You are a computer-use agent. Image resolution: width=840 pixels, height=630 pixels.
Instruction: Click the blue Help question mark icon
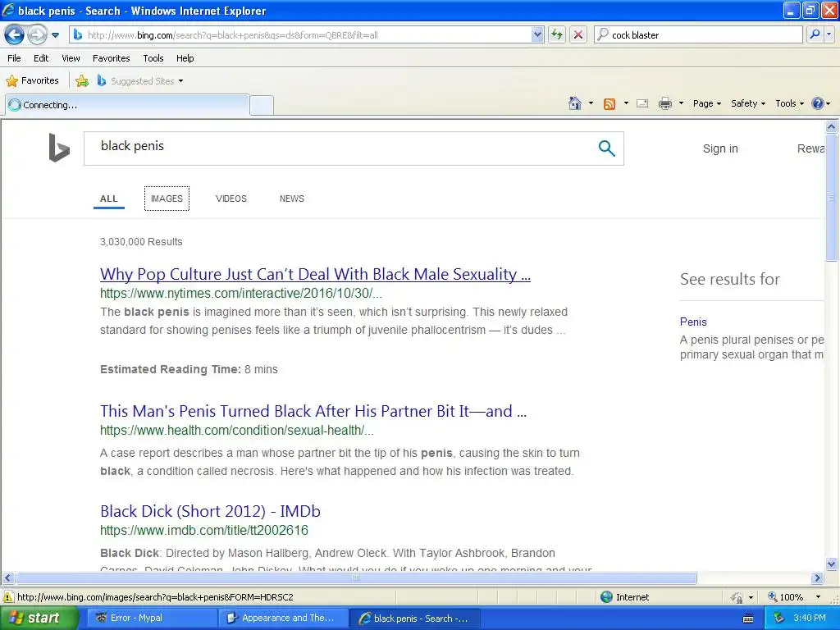[x=818, y=103]
